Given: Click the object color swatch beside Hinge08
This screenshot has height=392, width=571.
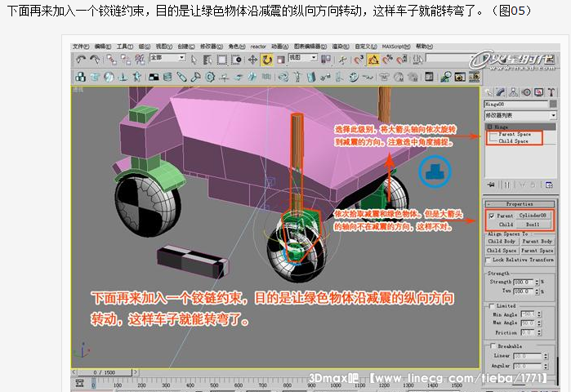Looking at the screenshot, I should click(x=553, y=104).
